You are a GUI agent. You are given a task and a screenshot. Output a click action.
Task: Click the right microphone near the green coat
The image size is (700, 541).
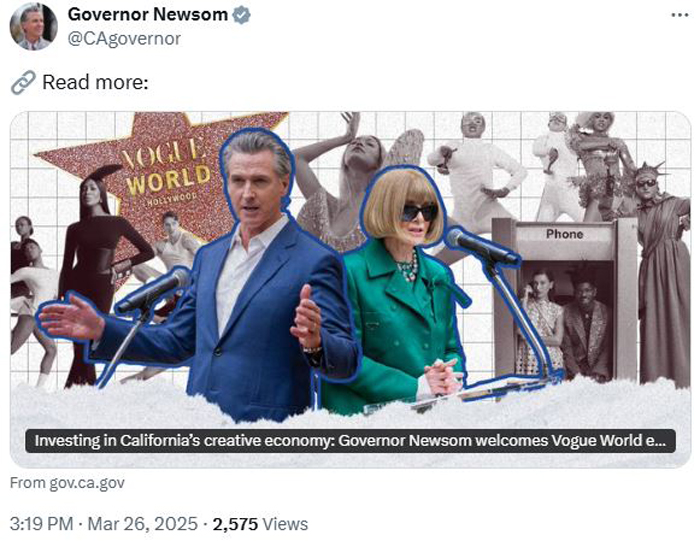click(483, 246)
